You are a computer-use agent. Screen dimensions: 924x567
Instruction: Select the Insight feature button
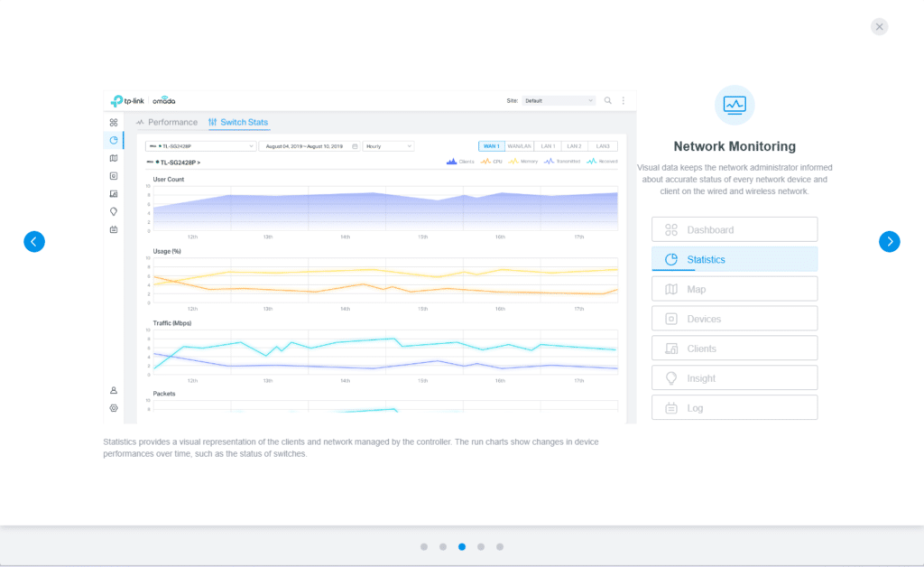(x=734, y=378)
